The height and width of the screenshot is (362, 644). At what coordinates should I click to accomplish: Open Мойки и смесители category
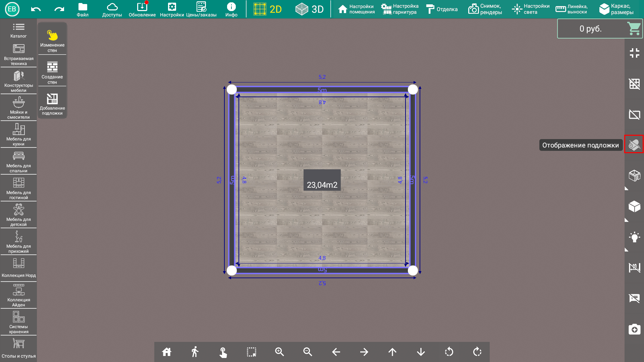tap(18, 108)
